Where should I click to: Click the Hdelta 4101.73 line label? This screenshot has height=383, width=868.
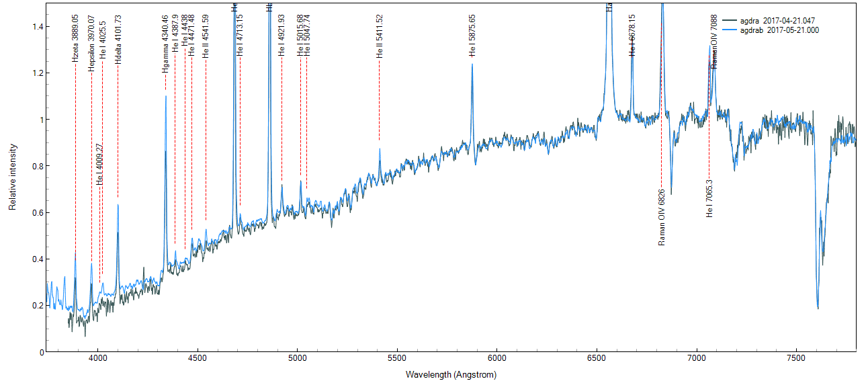118,40
